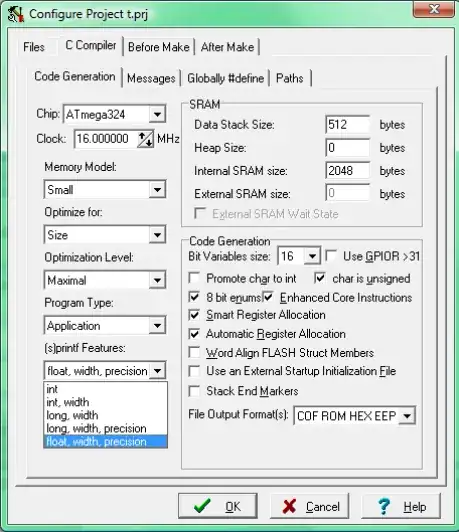Enable Word Align FLASH Struct Members
The image size is (459, 532).
pos(194,352)
